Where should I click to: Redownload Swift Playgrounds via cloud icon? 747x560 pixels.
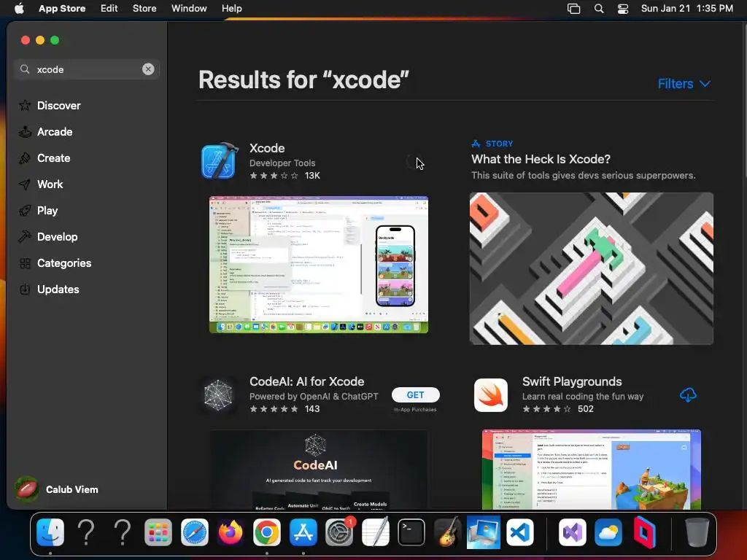click(x=688, y=394)
